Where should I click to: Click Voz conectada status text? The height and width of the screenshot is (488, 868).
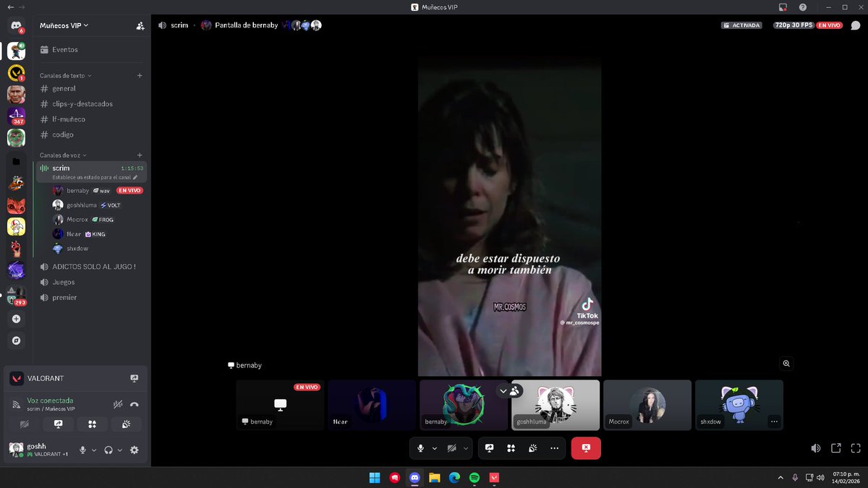tap(50, 401)
